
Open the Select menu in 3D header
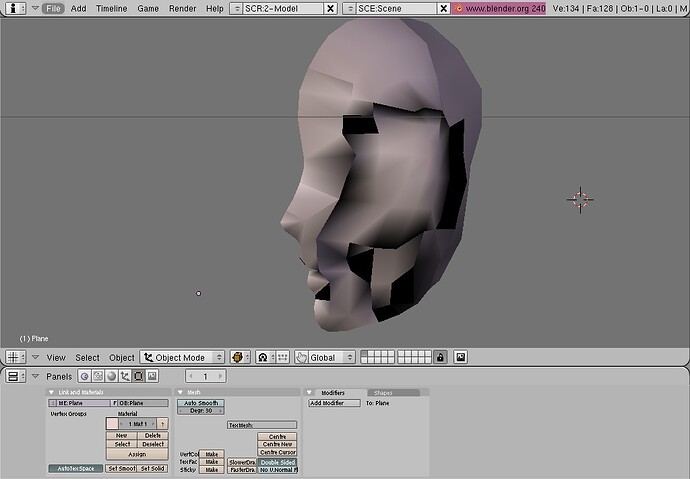tap(87, 358)
